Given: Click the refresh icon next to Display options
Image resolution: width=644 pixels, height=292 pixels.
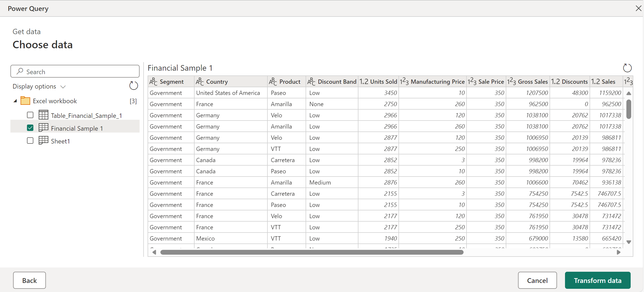Looking at the screenshot, I should [133, 86].
